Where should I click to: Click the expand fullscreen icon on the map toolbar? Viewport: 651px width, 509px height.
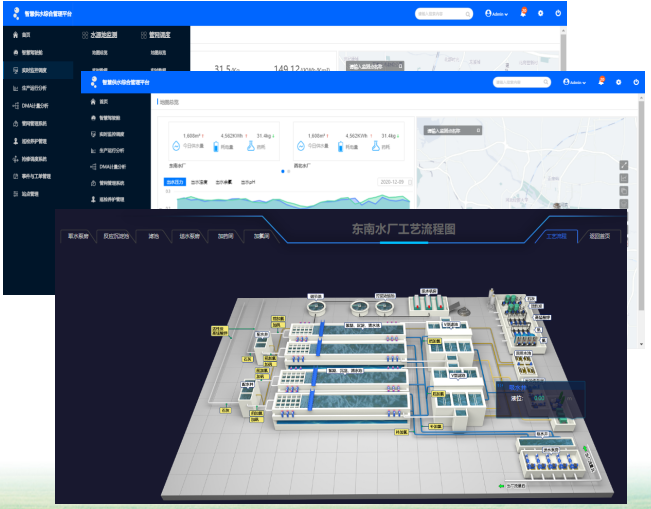[624, 165]
